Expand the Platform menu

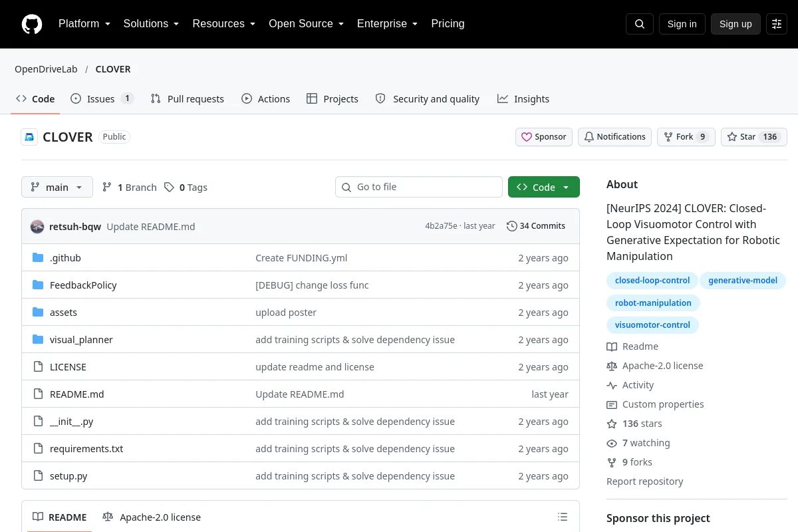tap(84, 24)
